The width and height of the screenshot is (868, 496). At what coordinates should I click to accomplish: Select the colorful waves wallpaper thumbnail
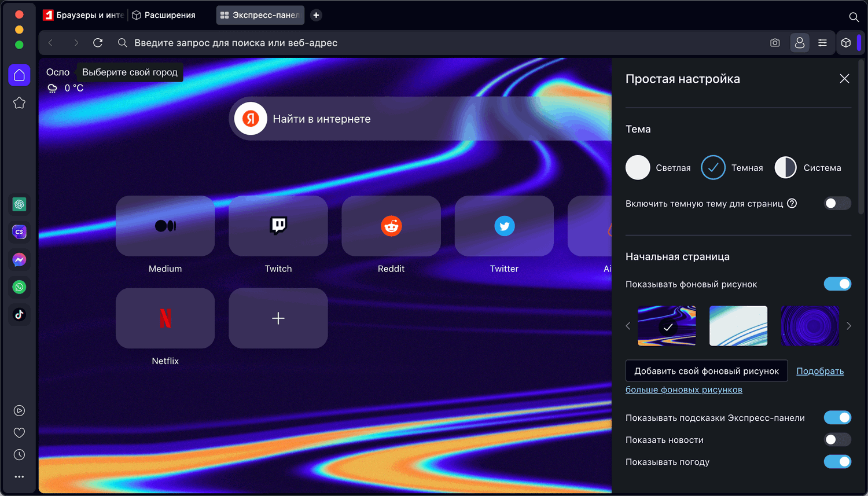click(x=667, y=326)
